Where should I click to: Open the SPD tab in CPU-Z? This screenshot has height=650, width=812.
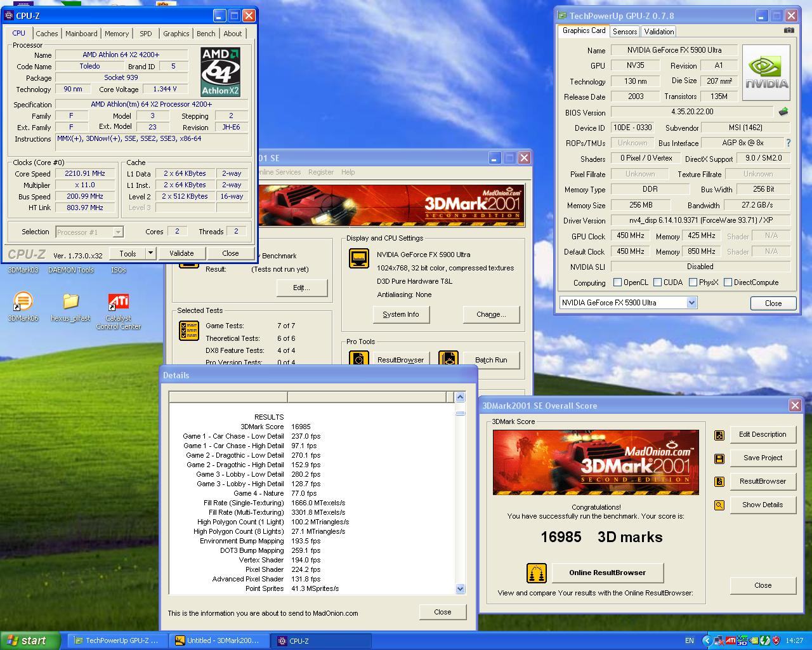coord(146,34)
